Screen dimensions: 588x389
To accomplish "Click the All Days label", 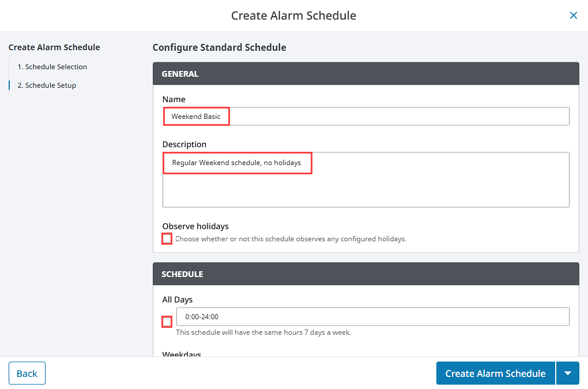I will (x=178, y=300).
